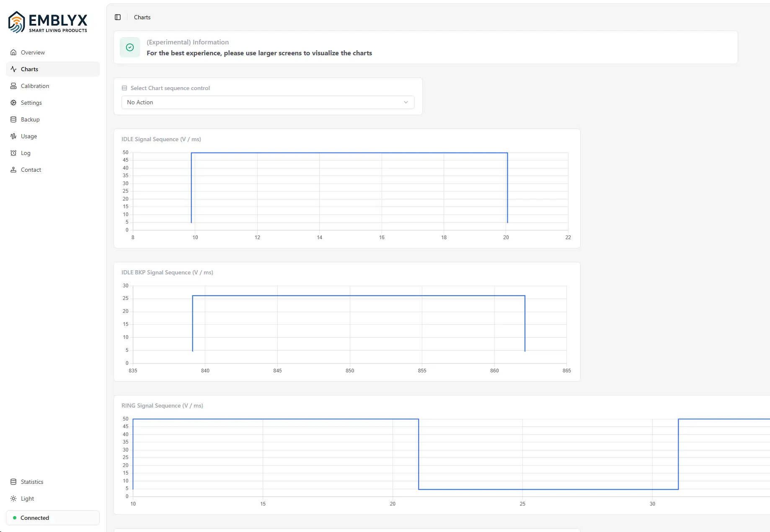Open Usage via waveform icon
Screen dimensions: 770x532
[13, 136]
